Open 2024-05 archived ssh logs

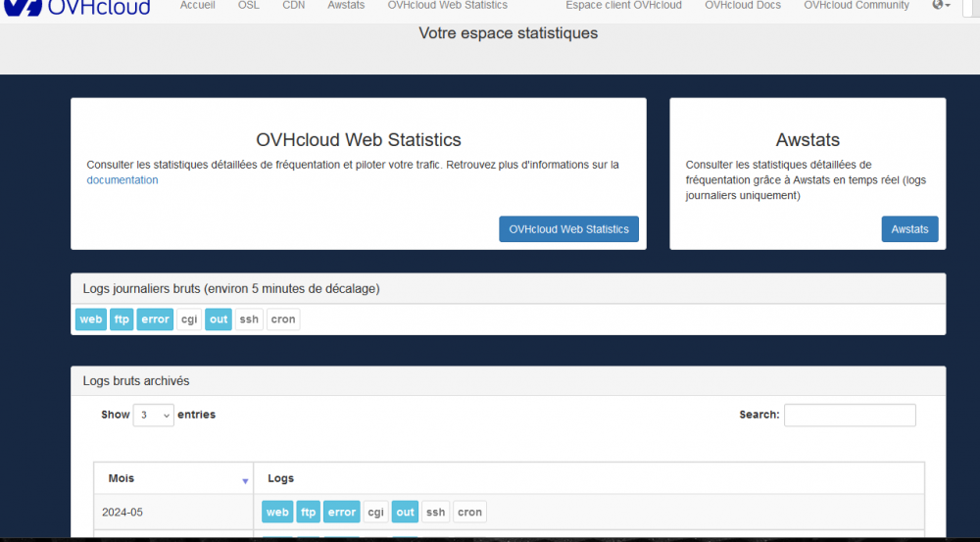point(436,512)
